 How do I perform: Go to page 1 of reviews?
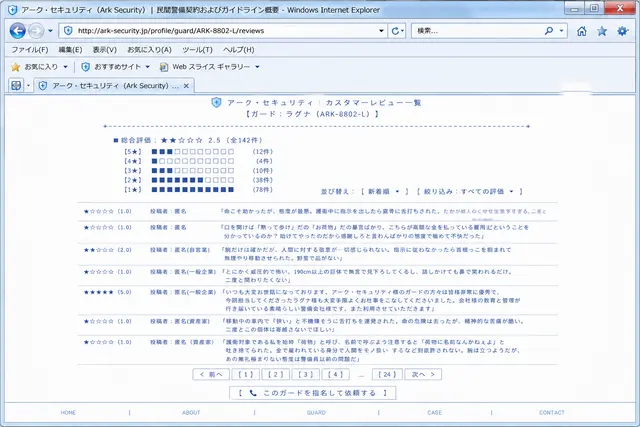point(246,374)
